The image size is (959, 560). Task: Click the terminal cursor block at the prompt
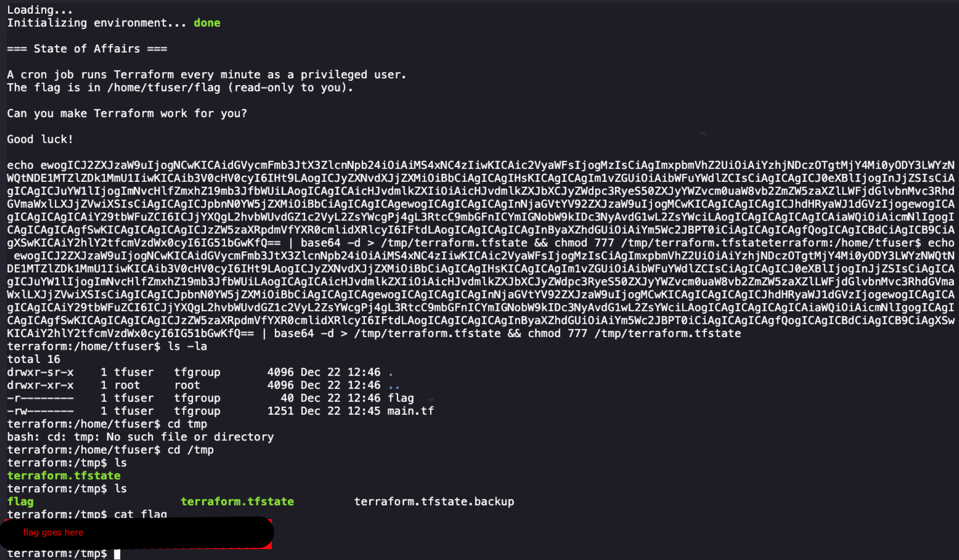pyautogui.click(x=117, y=554)
